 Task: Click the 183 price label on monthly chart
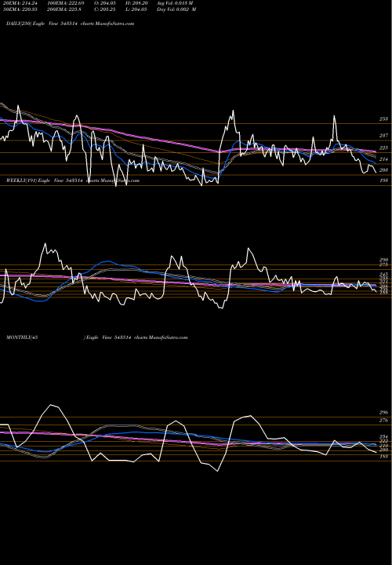pos(383,457)
